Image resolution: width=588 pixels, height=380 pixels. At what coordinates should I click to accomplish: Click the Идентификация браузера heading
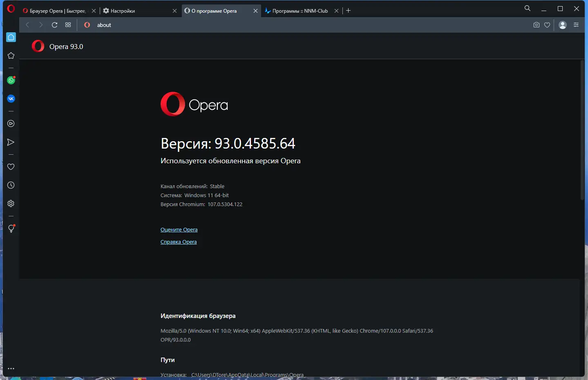point(198,316)
